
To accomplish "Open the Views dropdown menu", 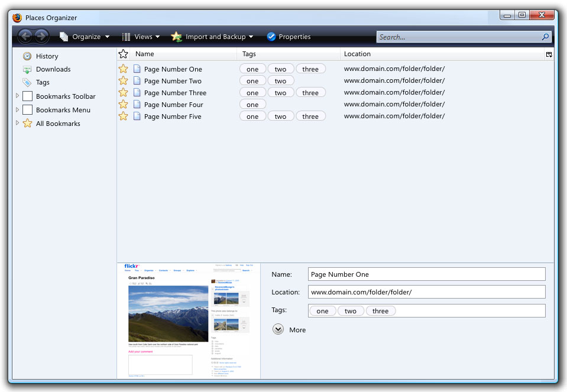I will 141,37.
